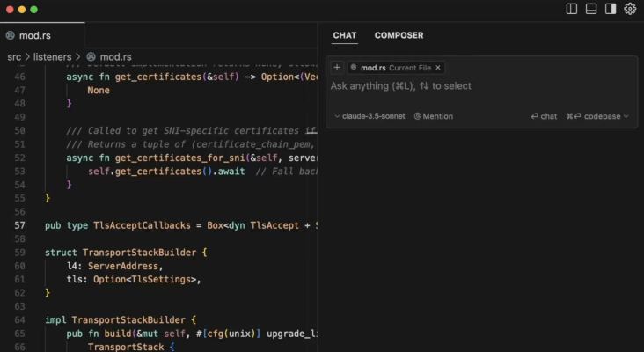The image size is (644, 352).
Task: Click the get_certificates function name
Action: point(158,77)
